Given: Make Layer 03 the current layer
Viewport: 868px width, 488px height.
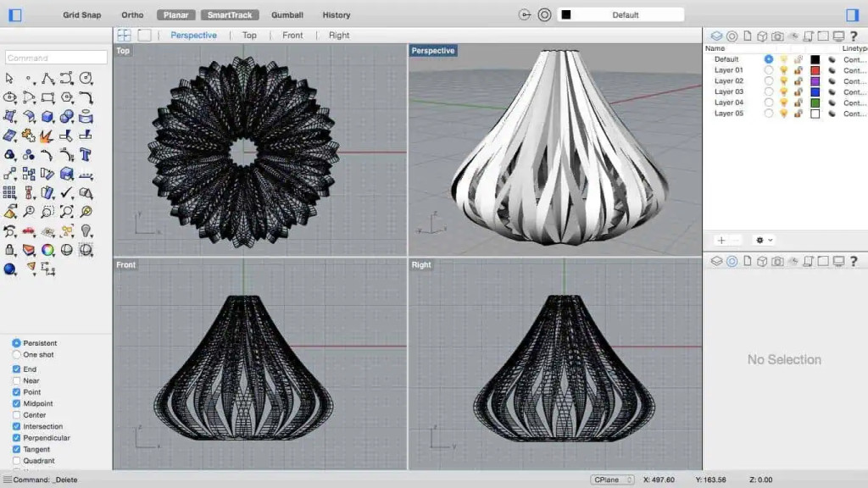Looking at the screenshot, I should point(769,91).
